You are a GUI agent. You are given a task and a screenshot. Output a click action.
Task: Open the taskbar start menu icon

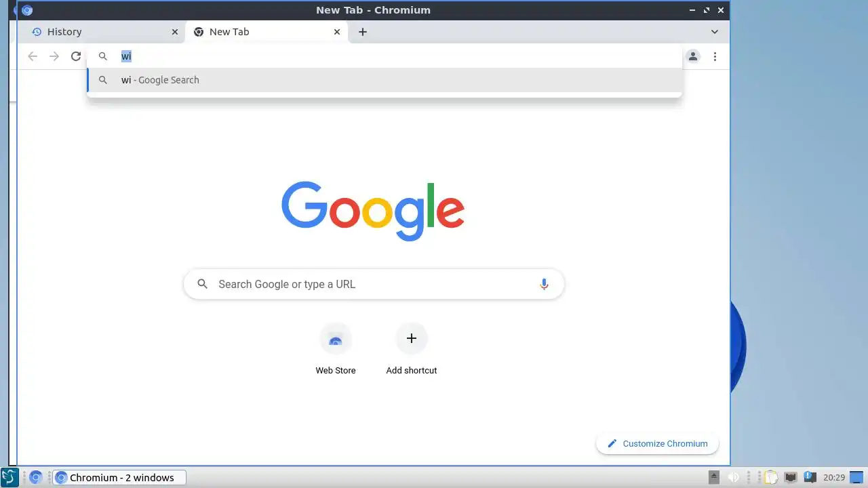(10, 477)
